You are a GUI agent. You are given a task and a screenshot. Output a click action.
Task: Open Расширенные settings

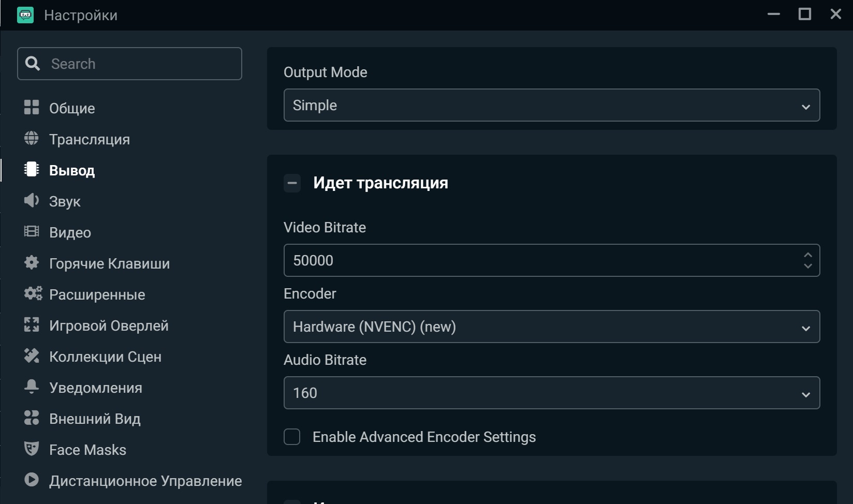pyautogui.click(x=97, y=295)
